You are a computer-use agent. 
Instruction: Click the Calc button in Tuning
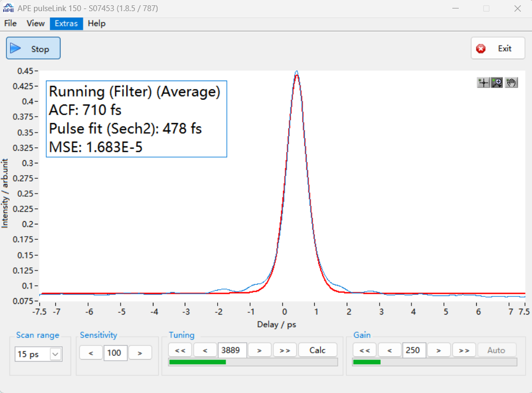point(318,350)
